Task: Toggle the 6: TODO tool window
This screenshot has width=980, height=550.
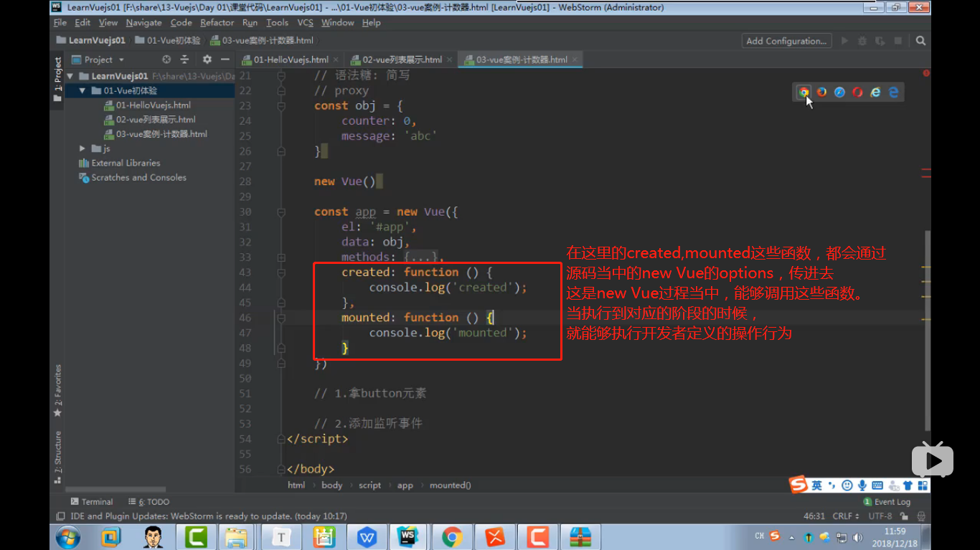Action: (149, 502)
